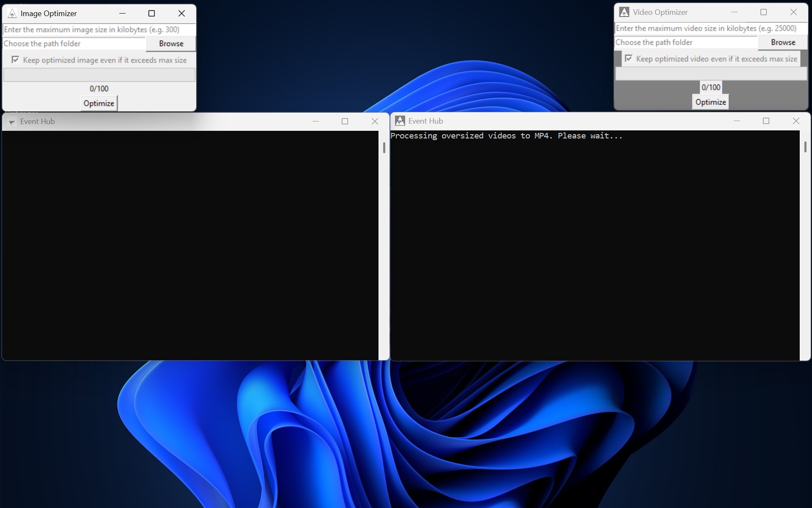This screenshot has height=508, width=812.
Task: Maximize the right Event Hub window
Action: pos(766,121)
